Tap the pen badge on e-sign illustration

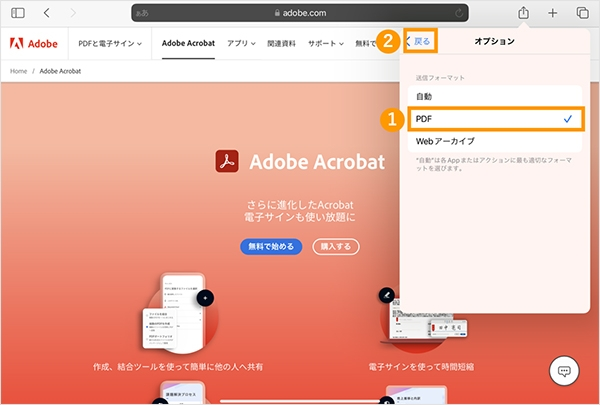point(386,296)
